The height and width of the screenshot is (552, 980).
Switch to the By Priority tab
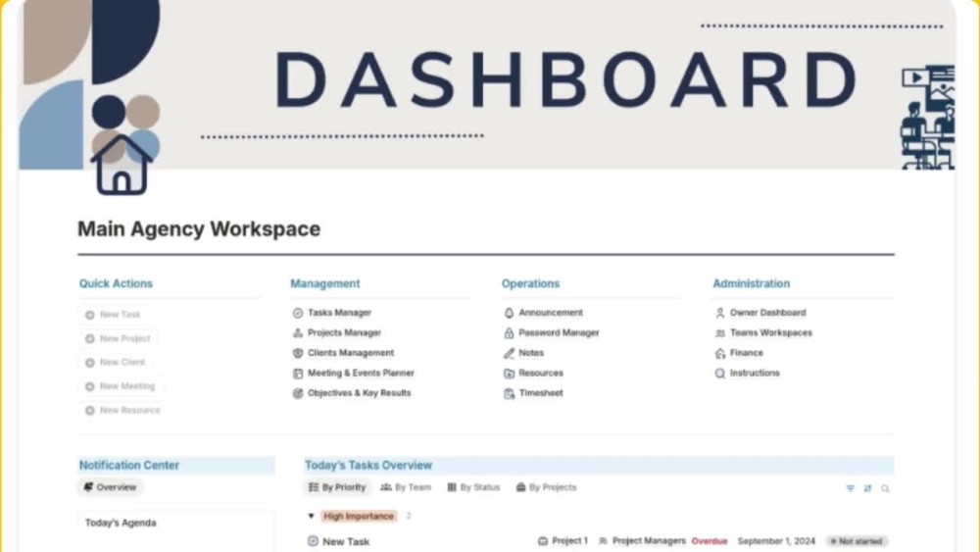[337, 487]
